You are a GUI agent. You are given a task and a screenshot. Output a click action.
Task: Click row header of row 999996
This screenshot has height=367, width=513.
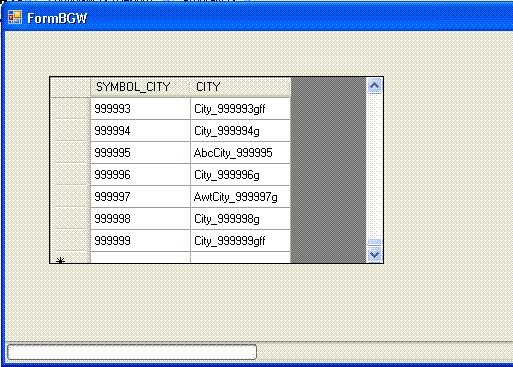tap(70, 175)
